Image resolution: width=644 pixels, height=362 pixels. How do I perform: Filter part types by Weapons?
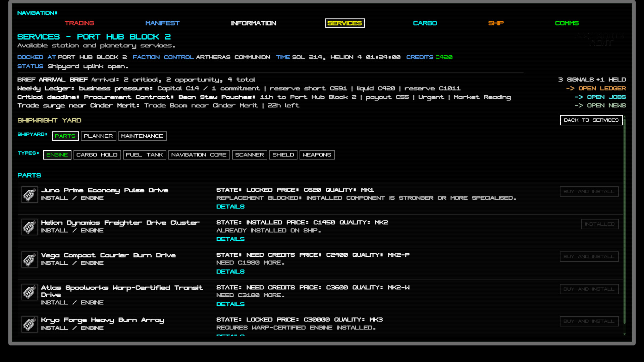(317, 155)
